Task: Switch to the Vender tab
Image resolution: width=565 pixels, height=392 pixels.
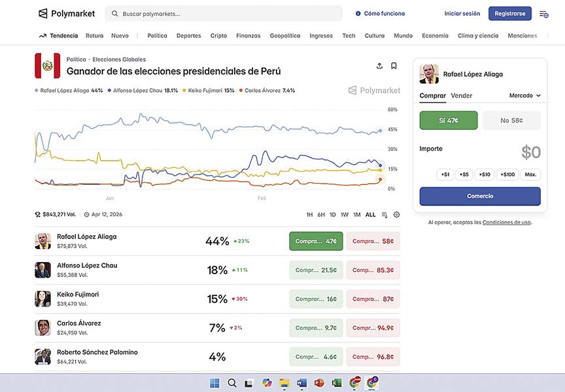Action: (462, 95)
